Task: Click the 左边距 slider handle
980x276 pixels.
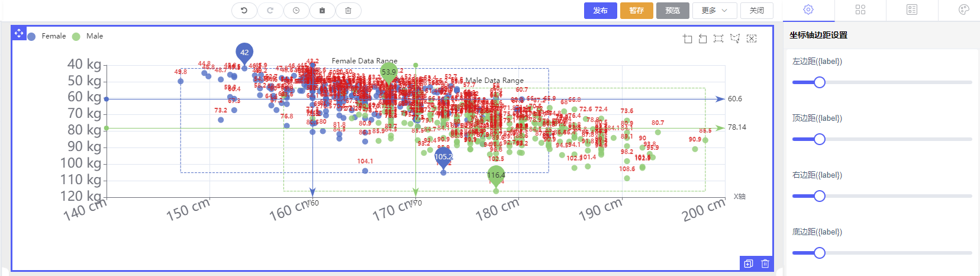Action: coord(820,82)
